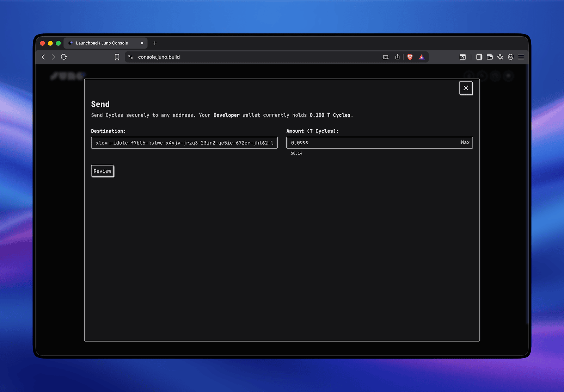Close the Send dialog with the X
The image size is (564, 392).
[466, 88]
